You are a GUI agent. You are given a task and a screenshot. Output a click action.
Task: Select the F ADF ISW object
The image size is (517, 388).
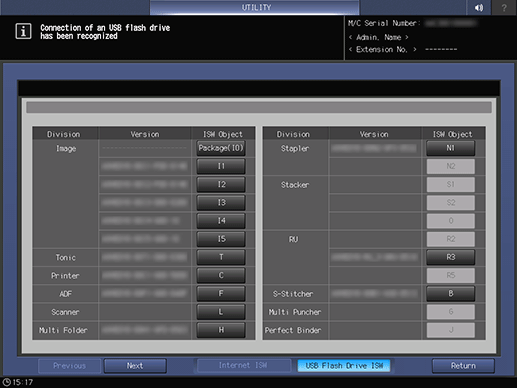pos(221,293)
